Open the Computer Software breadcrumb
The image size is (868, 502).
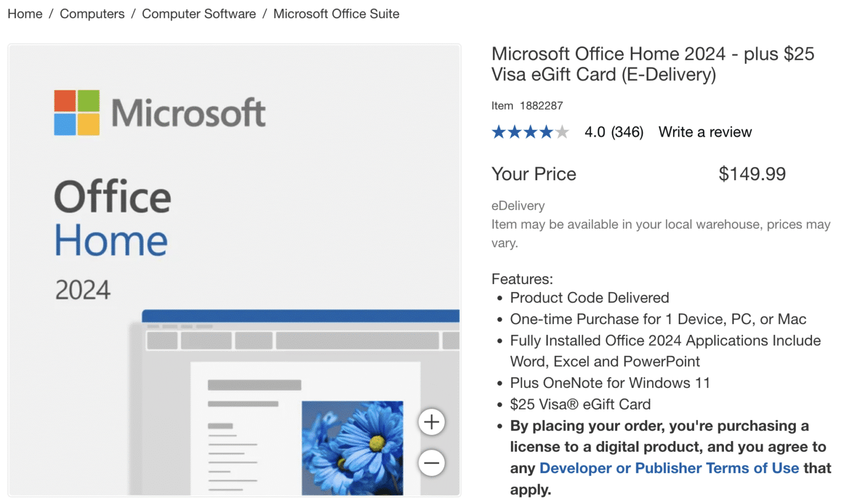pos(198,14)
